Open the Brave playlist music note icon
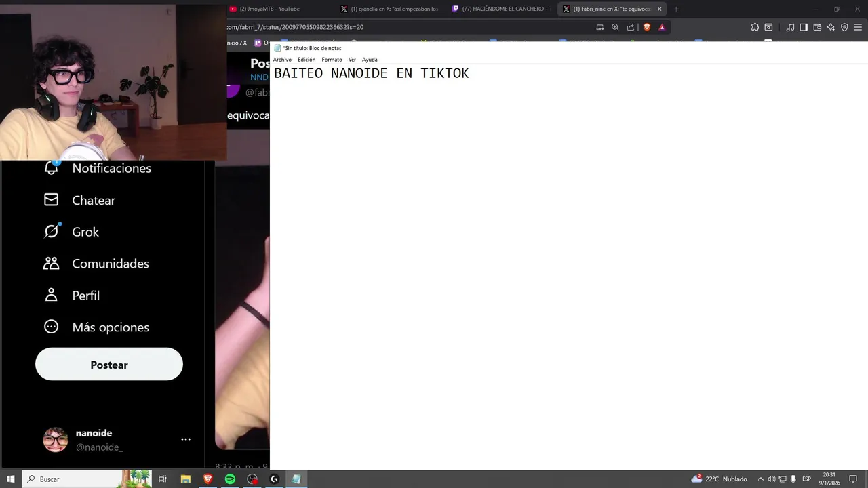Viewport: 868px width, 488px height. click(790, 27)
